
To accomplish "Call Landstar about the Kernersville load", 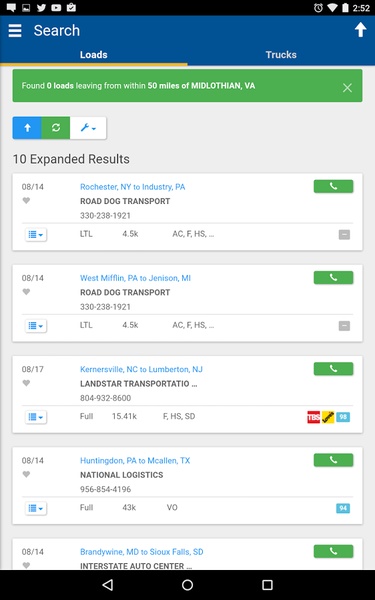I will coord(333,369).
